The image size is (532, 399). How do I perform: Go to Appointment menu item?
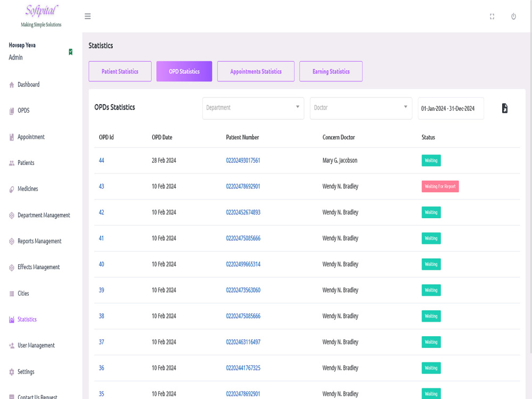tap(31, 137)
